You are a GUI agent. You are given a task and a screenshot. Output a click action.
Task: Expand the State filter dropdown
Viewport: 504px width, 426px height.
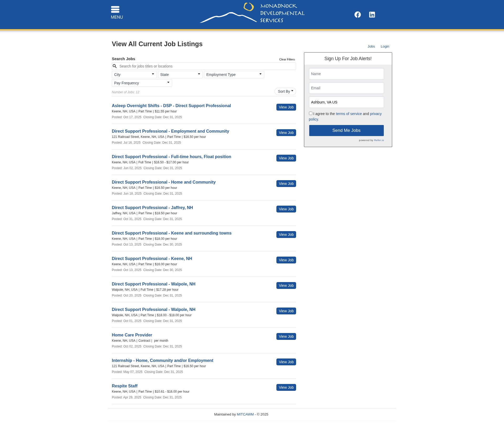tap(180, 75)
